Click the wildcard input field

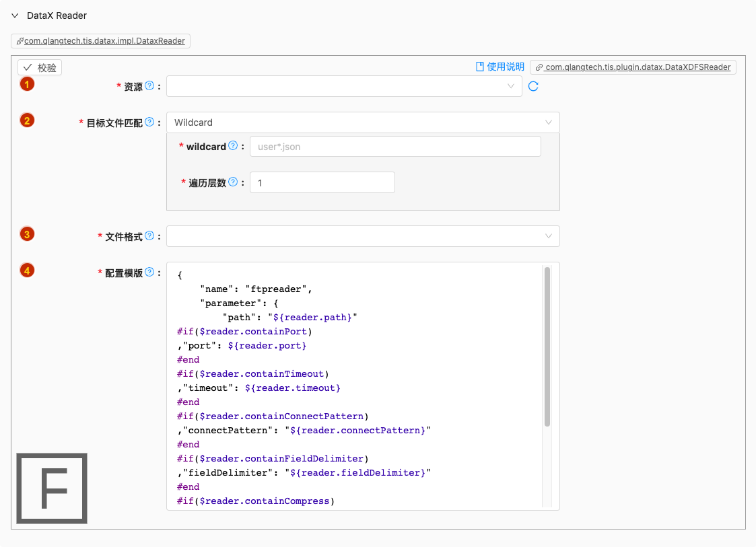[x=394, y=147]
